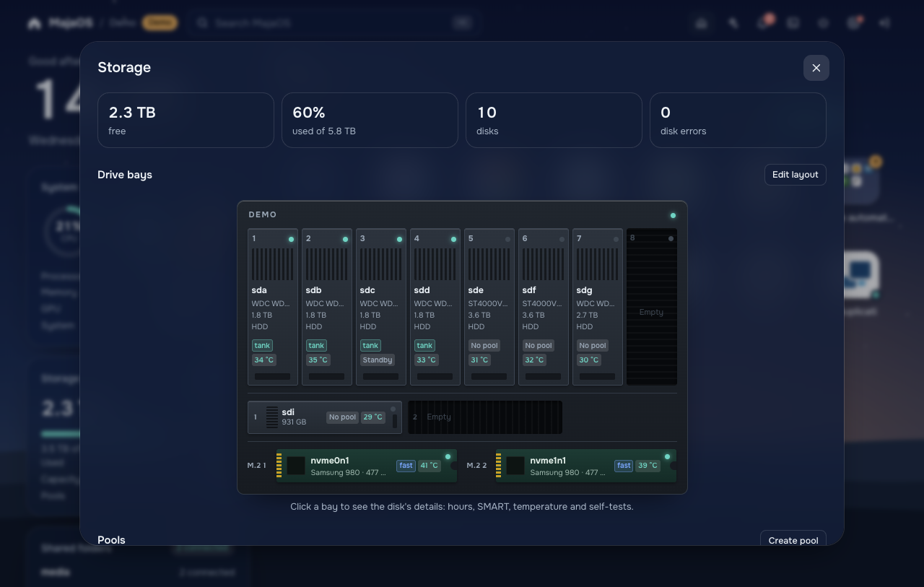Click the tank pool tag on sdb
The image size is (924, 587).
point(316,346)
